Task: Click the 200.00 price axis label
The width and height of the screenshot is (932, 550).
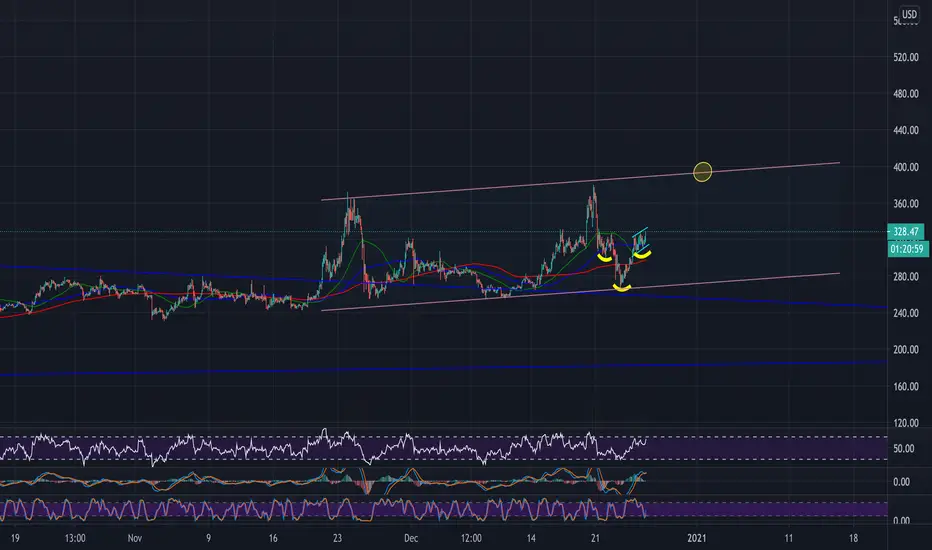Action: point(906,350)
